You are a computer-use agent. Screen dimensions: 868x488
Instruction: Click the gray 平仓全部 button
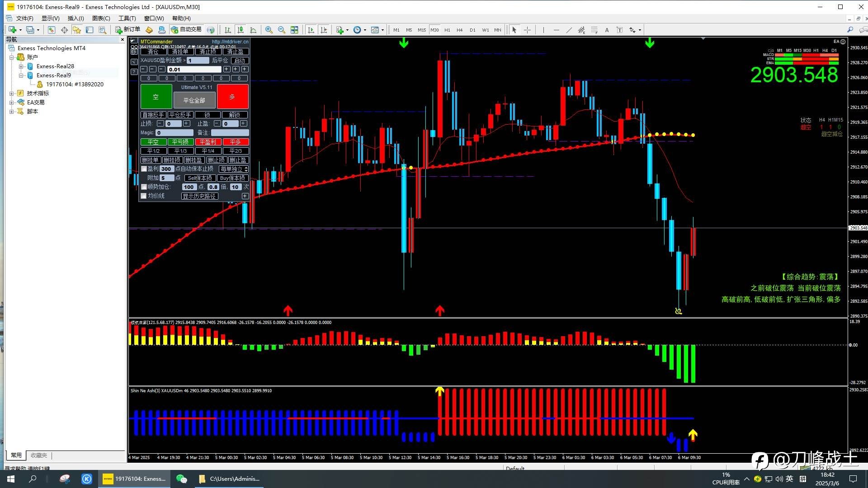194,100
